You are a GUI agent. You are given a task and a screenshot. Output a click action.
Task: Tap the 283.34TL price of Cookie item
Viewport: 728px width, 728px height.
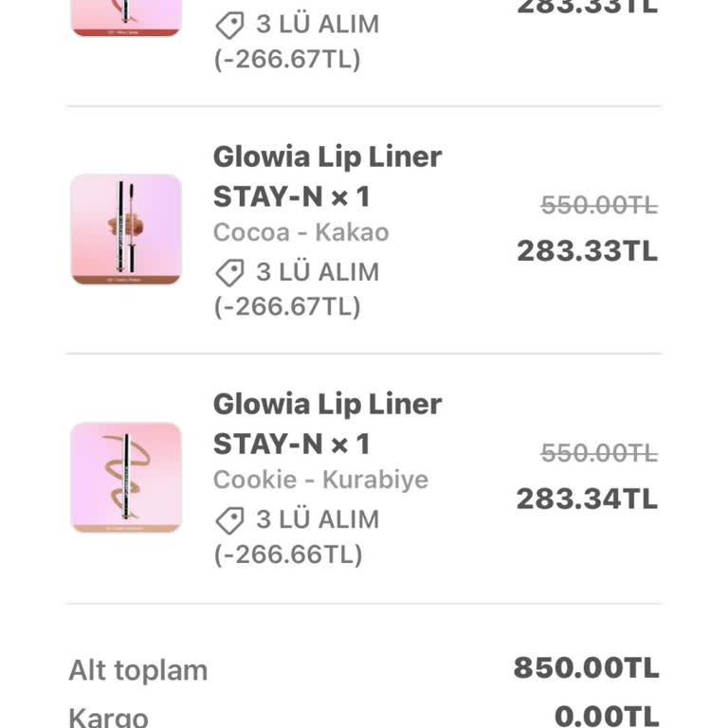tap(587, 499)
